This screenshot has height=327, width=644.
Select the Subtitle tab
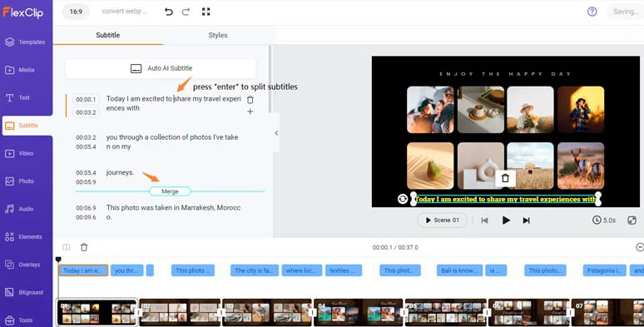coord(108,35)
